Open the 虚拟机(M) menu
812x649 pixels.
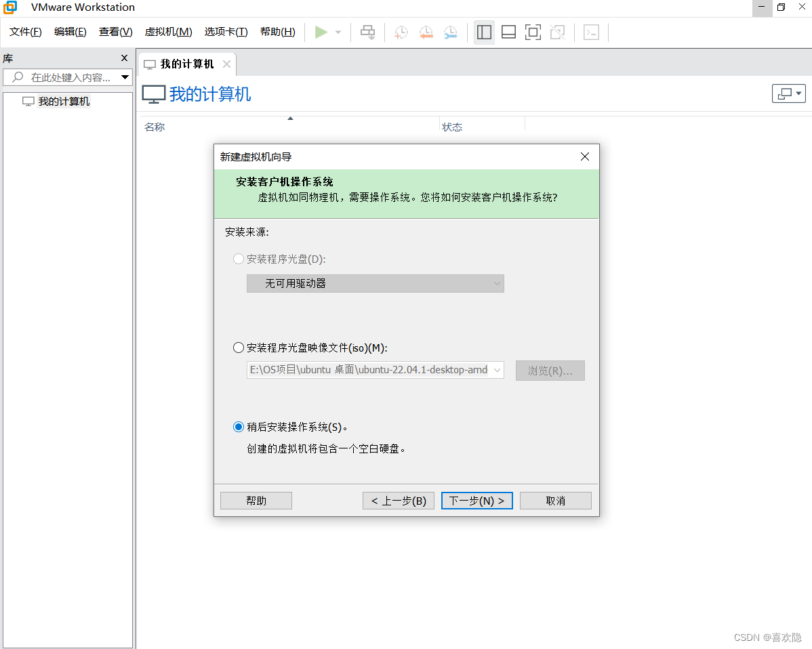[x=168, y=32]
